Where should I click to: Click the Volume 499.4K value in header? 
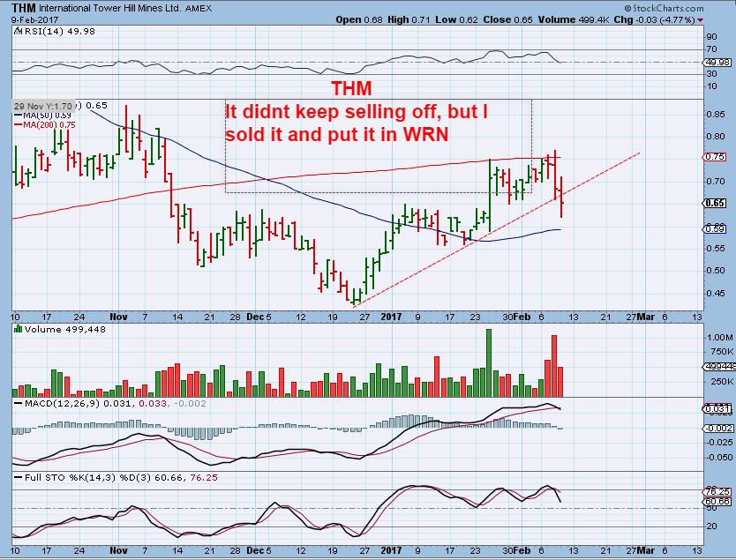(574, 19)
